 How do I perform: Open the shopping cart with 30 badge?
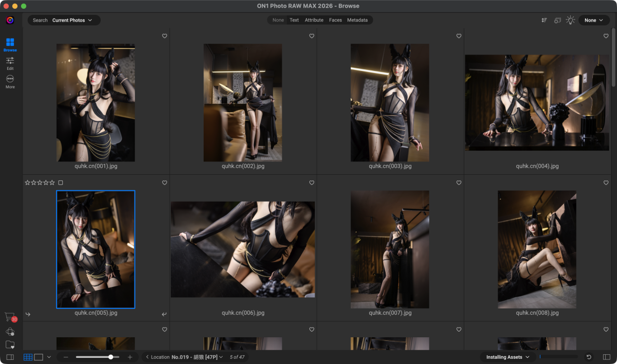point(10,317)
